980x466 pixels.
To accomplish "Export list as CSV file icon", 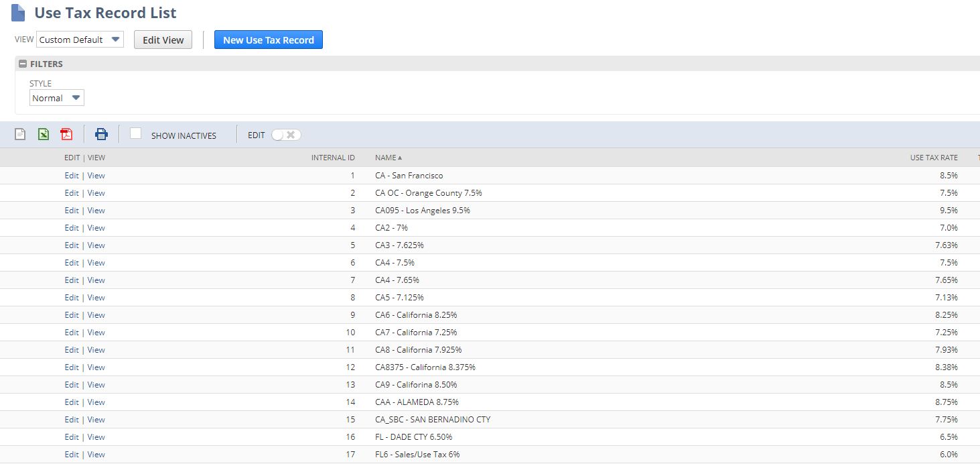I will [20, 134].
